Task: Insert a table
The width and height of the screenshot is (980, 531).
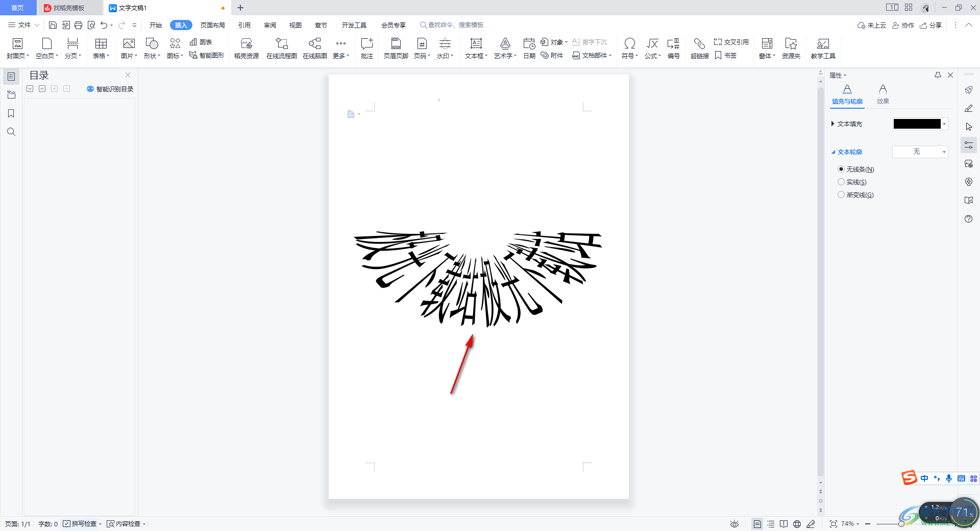Action: pos(101,49)
